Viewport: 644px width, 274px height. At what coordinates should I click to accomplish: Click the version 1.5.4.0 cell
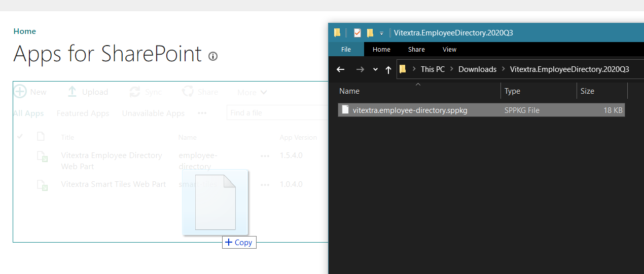click(x=291, y=155)
